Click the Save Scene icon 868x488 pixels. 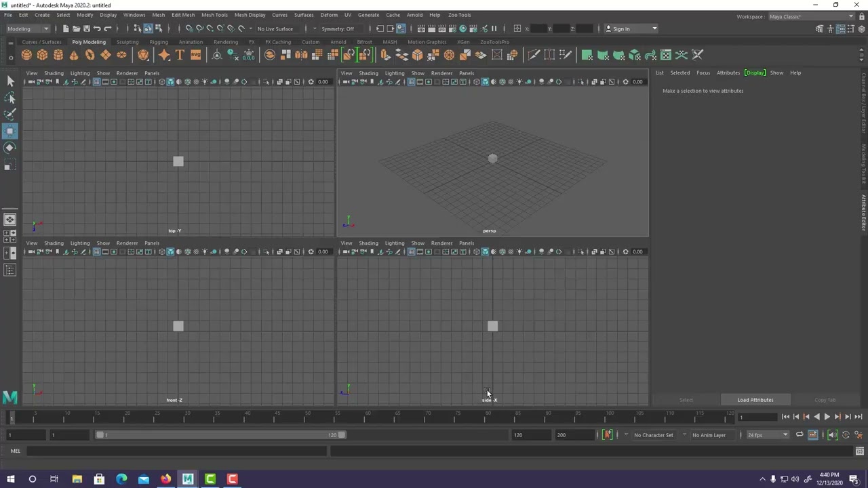click(x=86, y=28)
